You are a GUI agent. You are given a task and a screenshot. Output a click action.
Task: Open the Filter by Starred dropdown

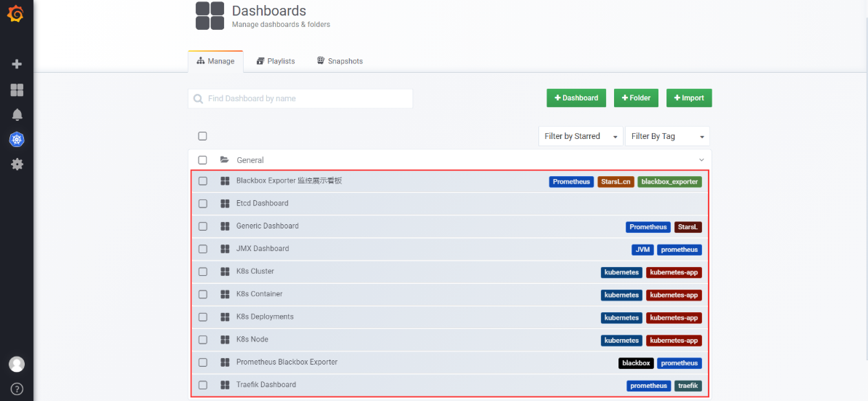[581, 136]
